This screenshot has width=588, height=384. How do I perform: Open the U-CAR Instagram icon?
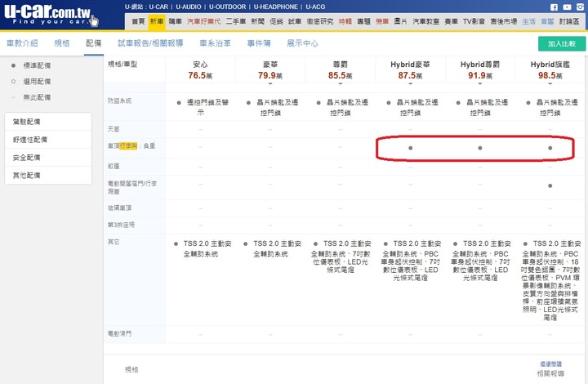(580, 7)
